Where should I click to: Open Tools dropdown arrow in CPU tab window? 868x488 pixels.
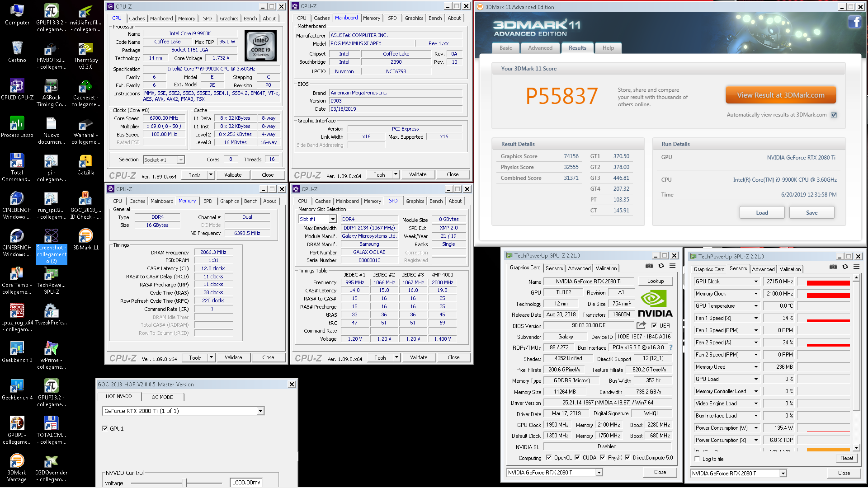tap(211, 175)
